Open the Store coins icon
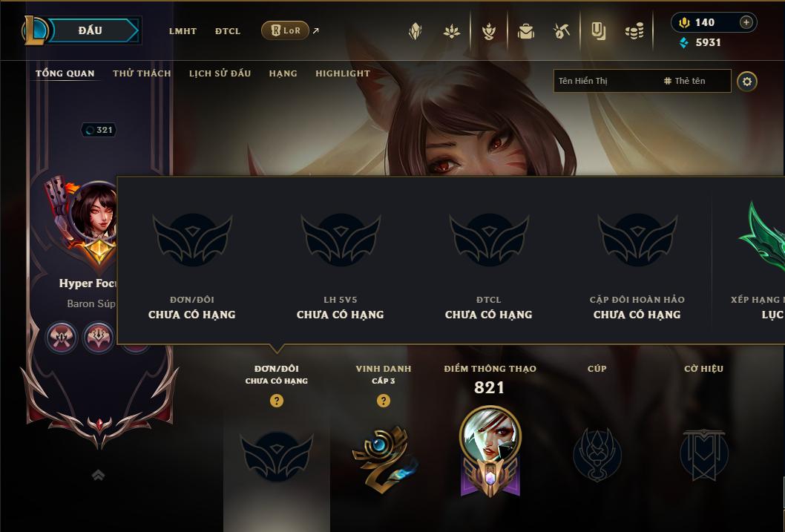This screenshot has width=785, height=532. click(635, 31)
